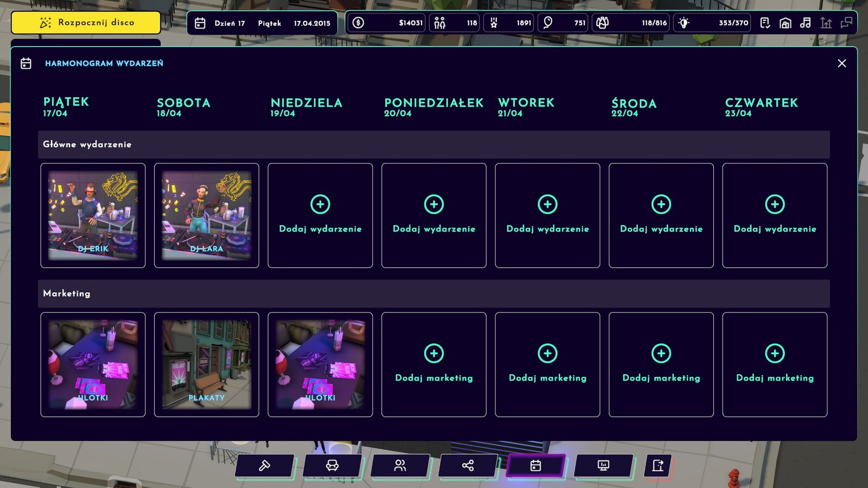This screenshot has width=868, height=488.
Task: Open the staff management panel
Action: coord(400,466)
